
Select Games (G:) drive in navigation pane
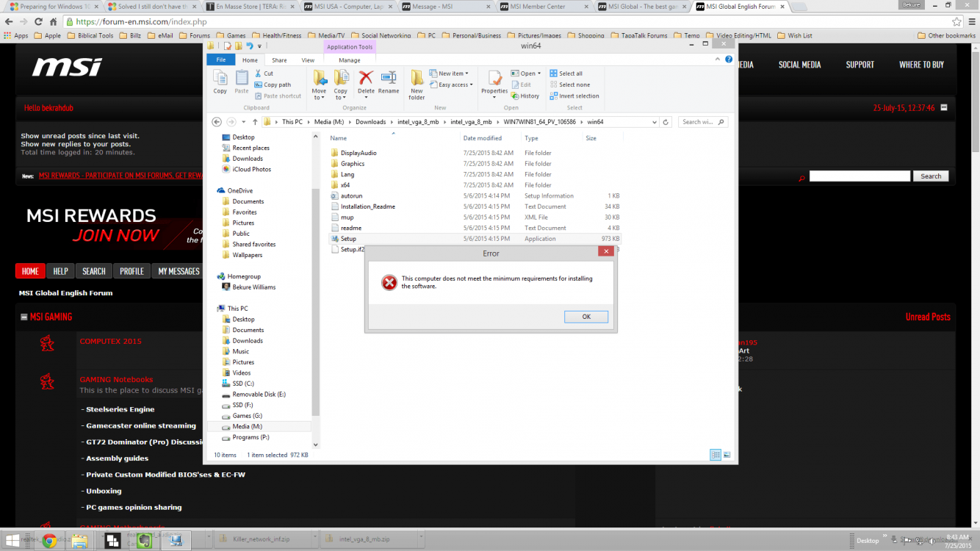click(247, 416)
